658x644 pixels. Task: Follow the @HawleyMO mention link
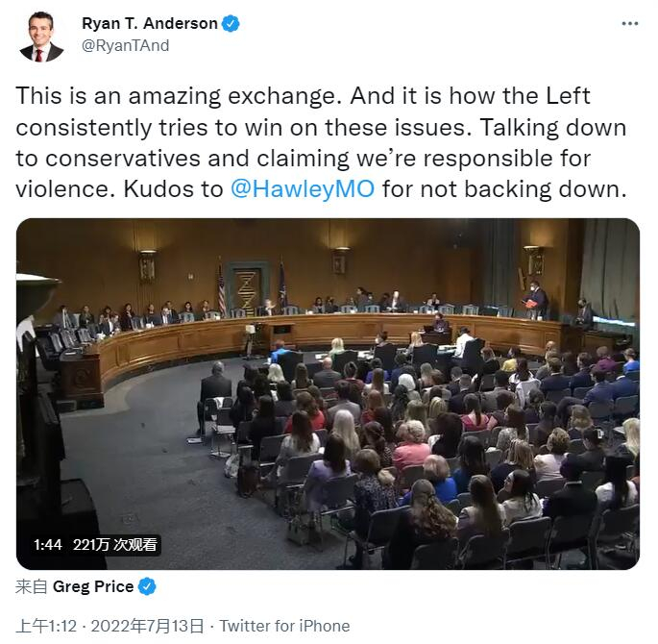pos(303,189)
